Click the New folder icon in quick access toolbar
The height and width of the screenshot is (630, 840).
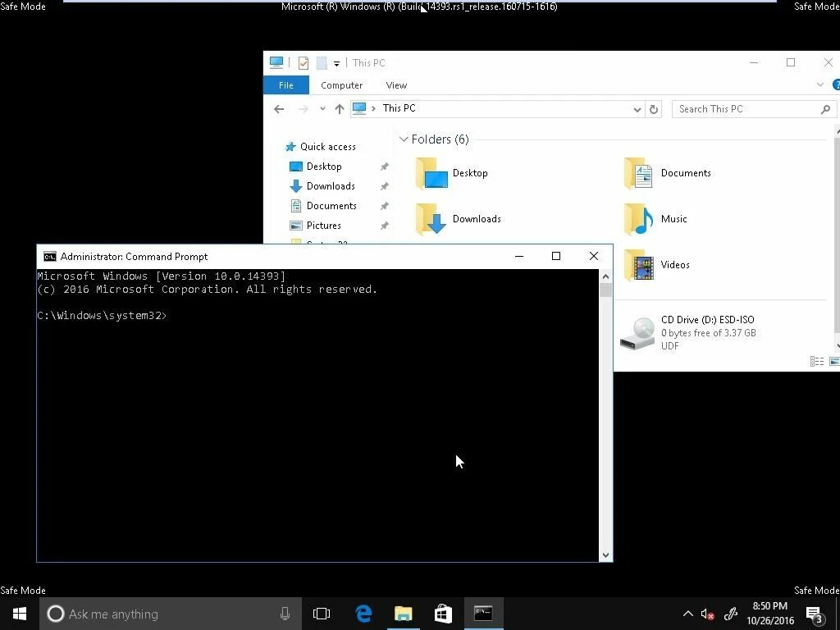[x=322, y=62]
